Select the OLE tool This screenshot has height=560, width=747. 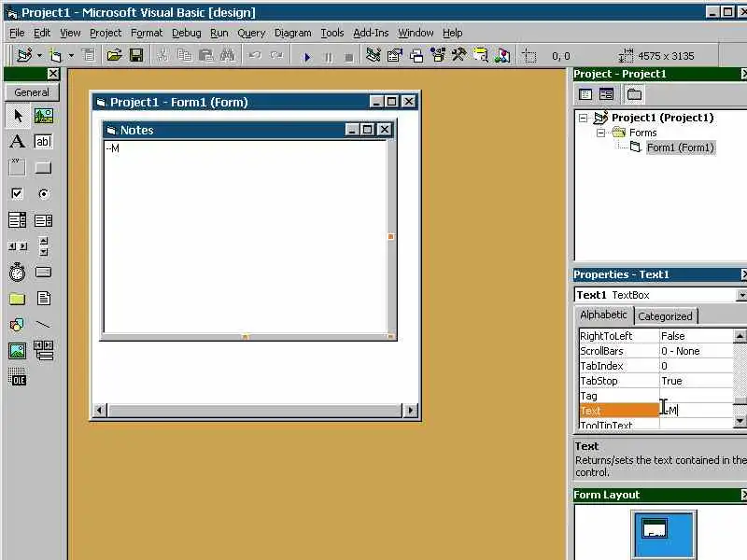pyautogui.click(x=18, y=377)
